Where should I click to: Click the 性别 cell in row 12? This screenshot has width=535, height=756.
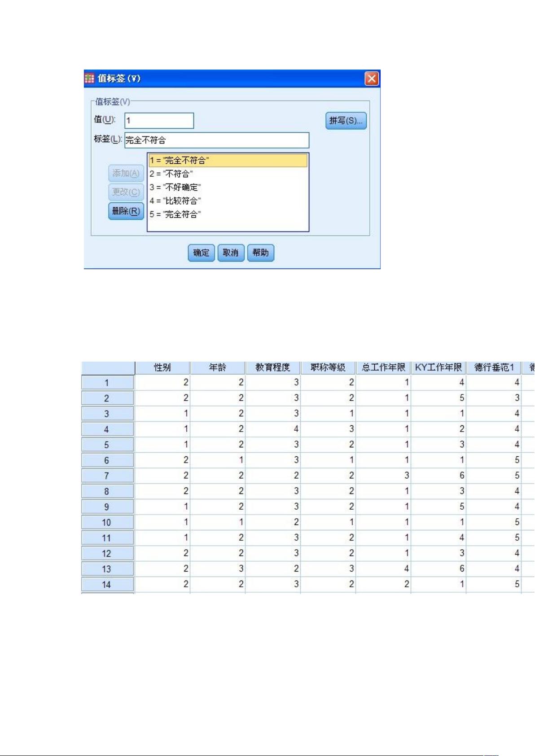[x=162, y=553]
